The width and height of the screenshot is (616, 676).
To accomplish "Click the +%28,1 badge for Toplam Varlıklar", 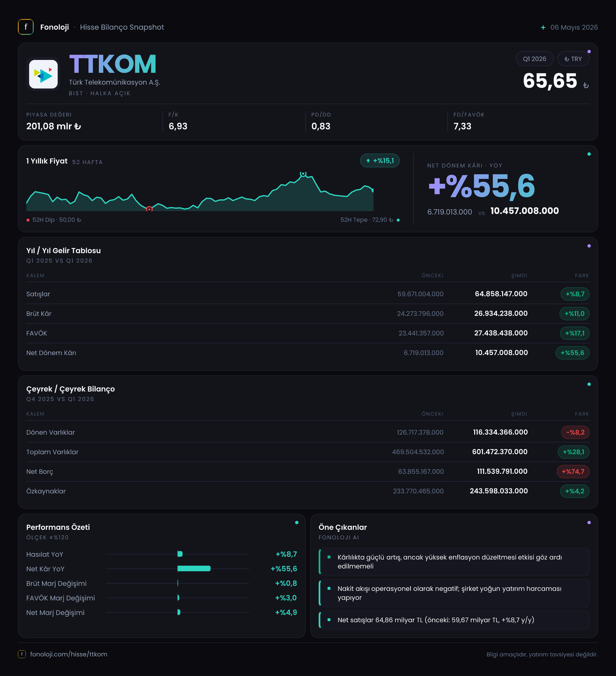I will pyautogui.click(x=573, y=452).
